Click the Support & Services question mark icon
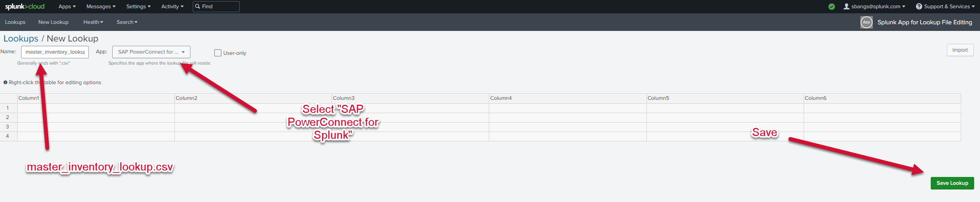980x202 pixels. pyautogui.click(x=919, y=7)
